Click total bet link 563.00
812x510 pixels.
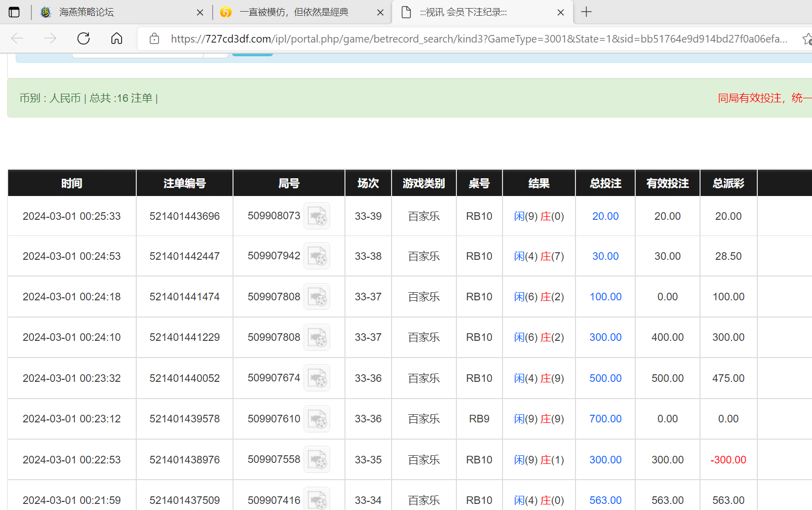pos(605,500)
